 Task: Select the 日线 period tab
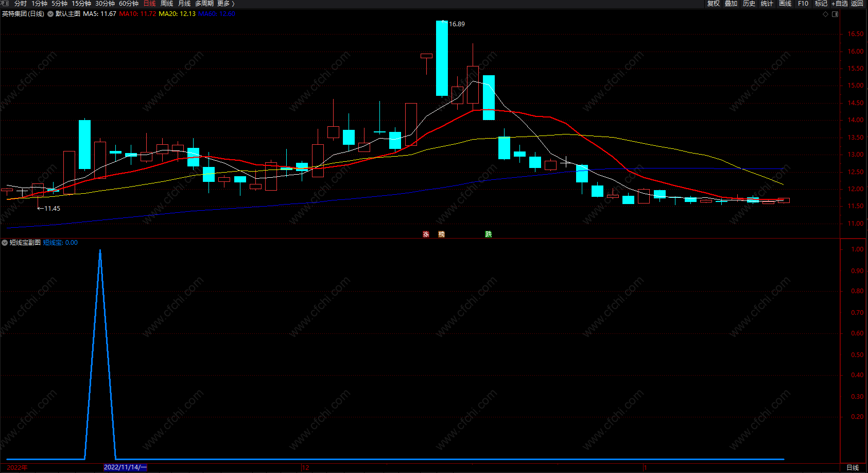149,4
